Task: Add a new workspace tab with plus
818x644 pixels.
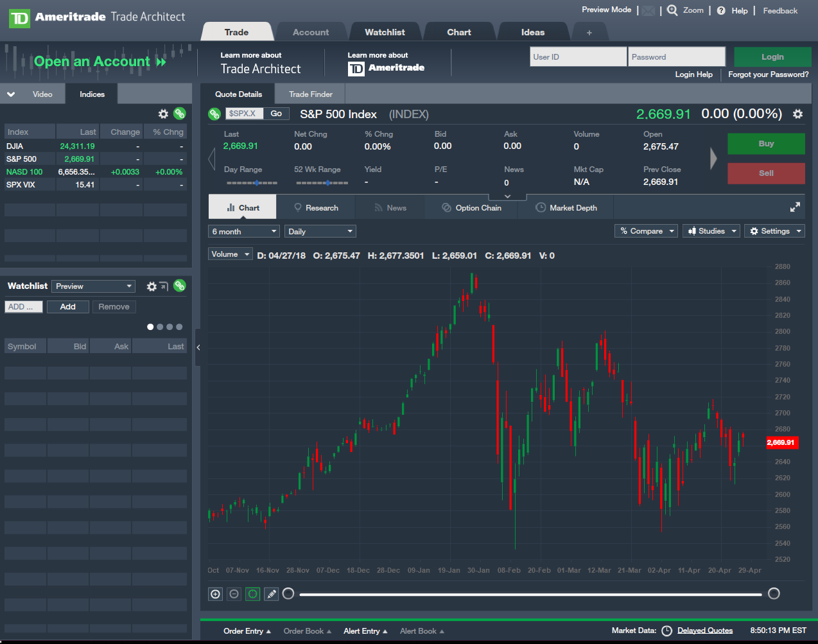Action: coord(589,32)
